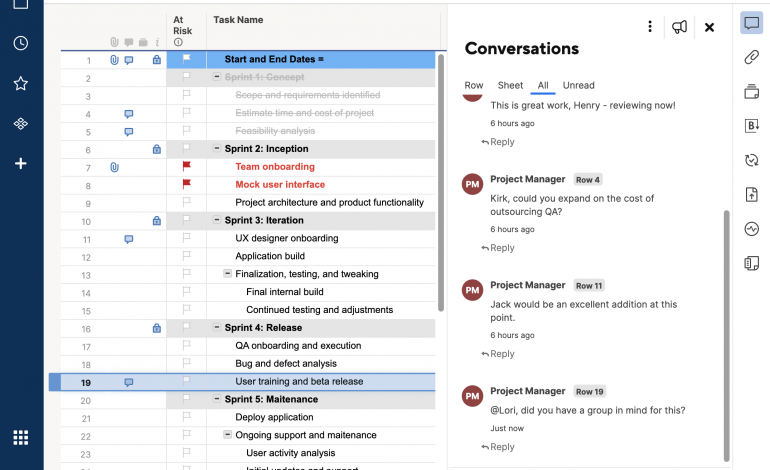Screen dimensions: 770x470
Task: Click lock icon on row 10
Action: click(x=157, y=221)
